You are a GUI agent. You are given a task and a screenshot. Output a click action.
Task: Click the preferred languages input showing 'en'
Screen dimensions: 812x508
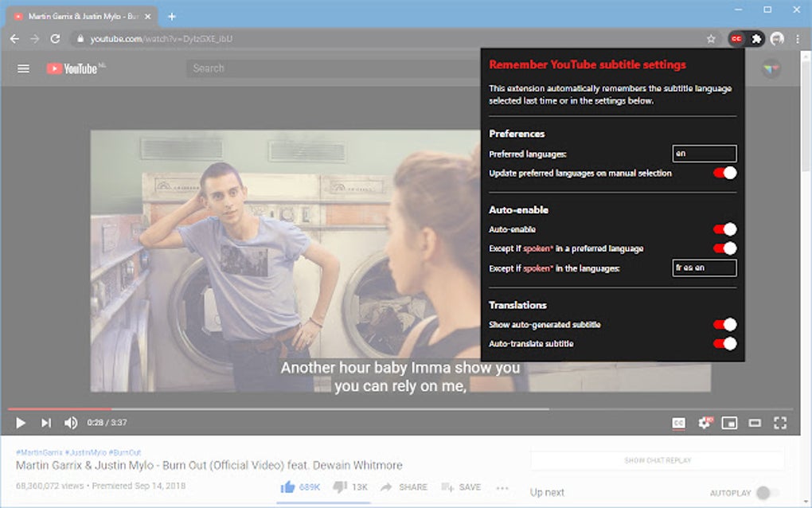pos(704,153)
